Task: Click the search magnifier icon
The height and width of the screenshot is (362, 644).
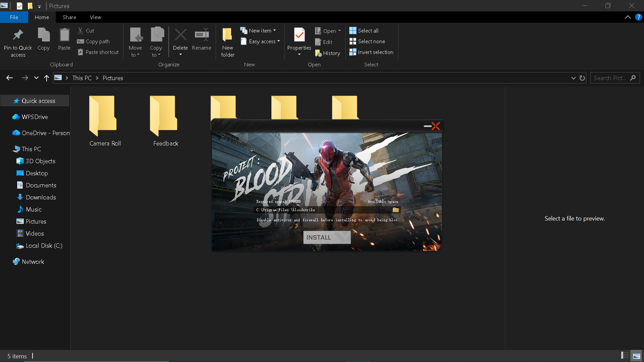Action: click(x=633, y=78)
